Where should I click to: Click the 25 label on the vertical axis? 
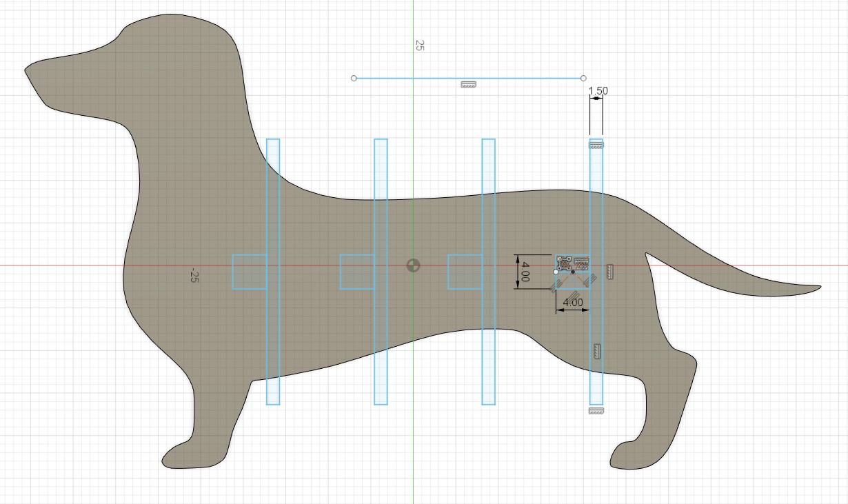click(419, 45)
